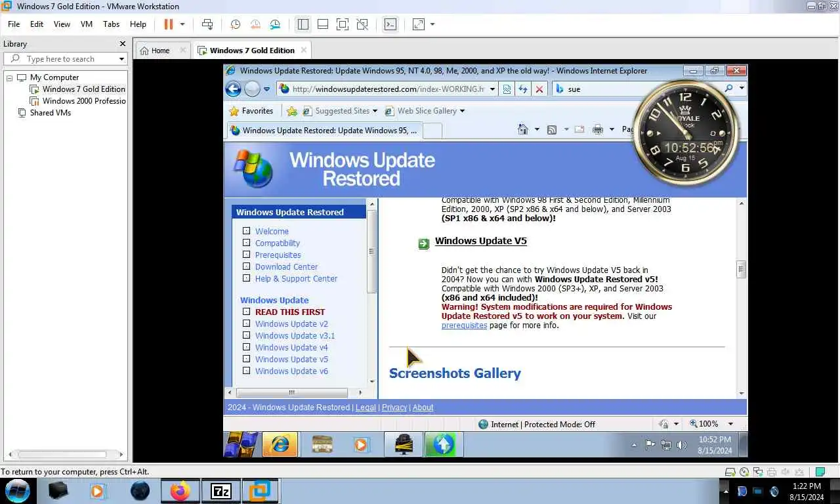Open the 100% zoom level dropdown
Viewport: 840px width, 504px height.
730,425
